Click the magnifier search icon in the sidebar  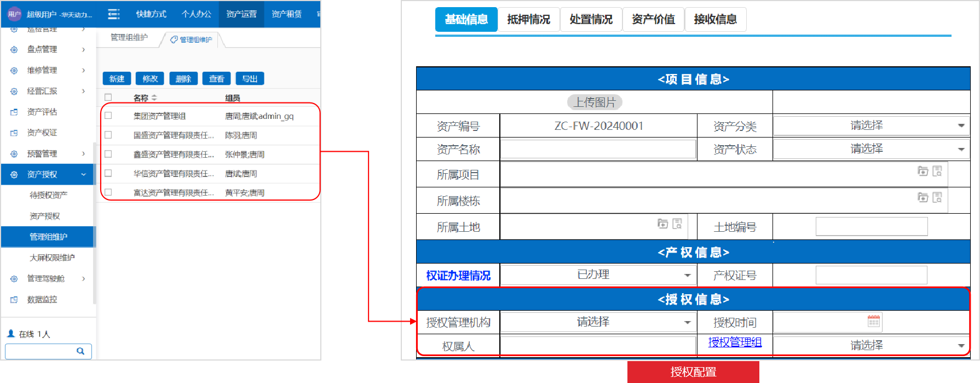point(80,351)
